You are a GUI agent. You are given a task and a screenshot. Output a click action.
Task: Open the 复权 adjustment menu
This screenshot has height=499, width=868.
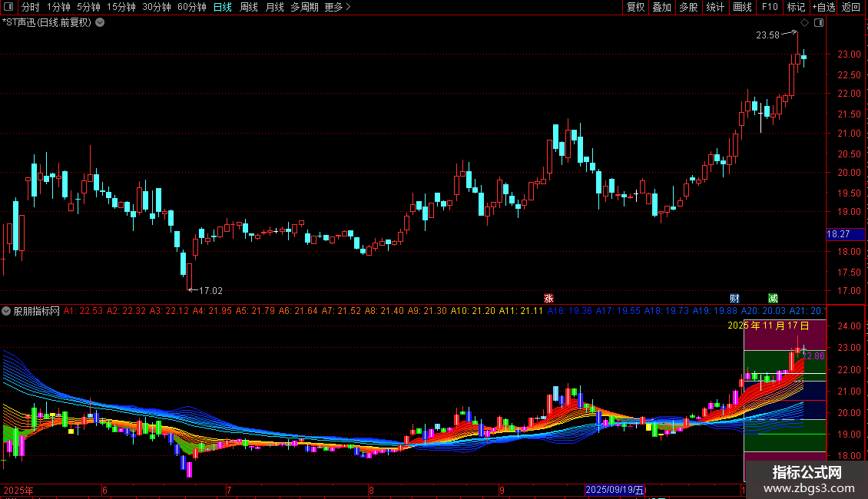pos(635,7)
